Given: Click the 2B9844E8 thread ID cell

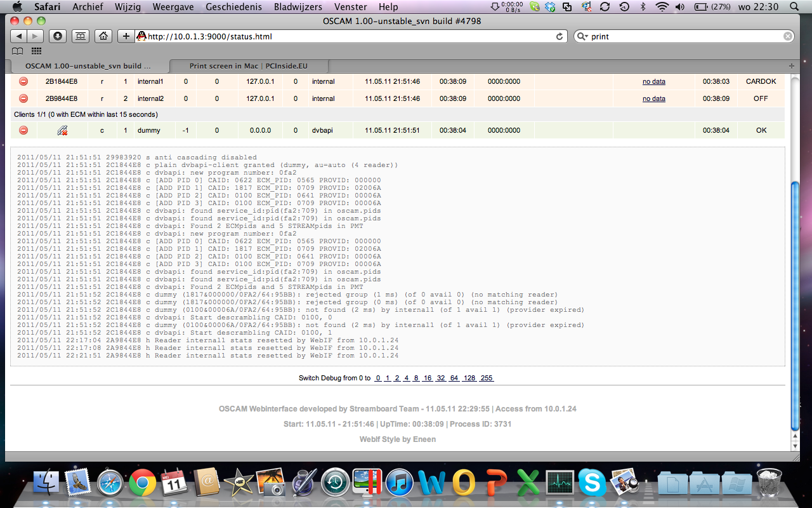Looking at the screenshot, I should (x=62, y=98).
